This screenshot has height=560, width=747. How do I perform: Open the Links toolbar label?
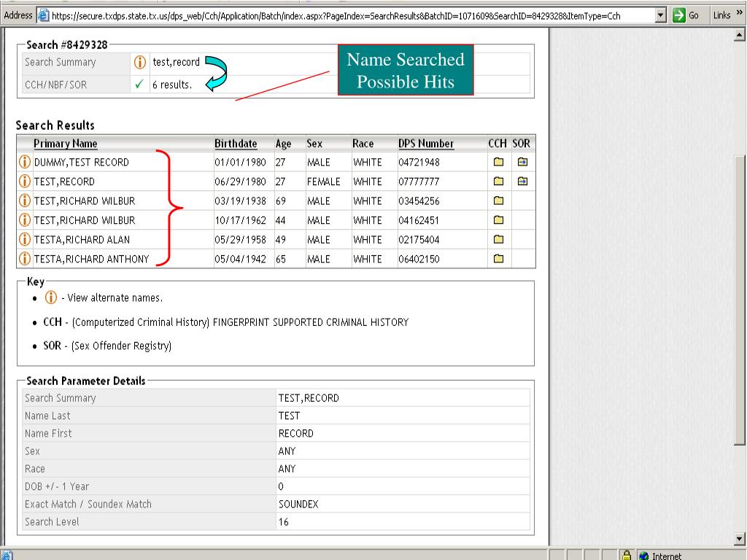(x=721, y=15)
